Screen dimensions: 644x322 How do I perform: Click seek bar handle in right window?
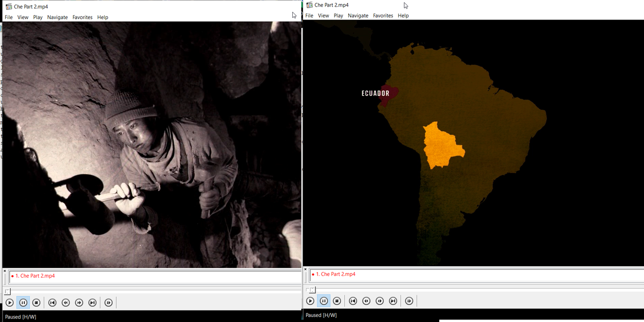(x=312, y=290)
